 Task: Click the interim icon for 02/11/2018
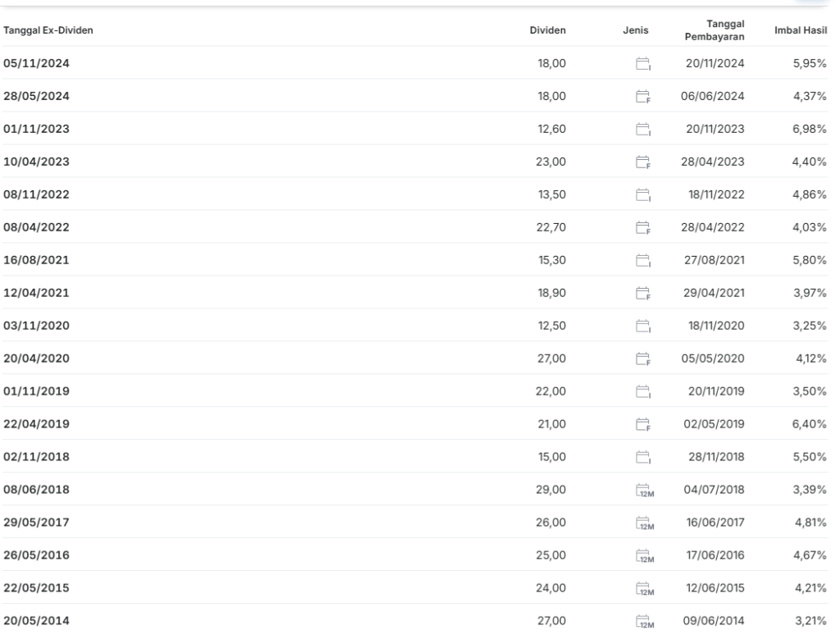[x=643, y=457]
